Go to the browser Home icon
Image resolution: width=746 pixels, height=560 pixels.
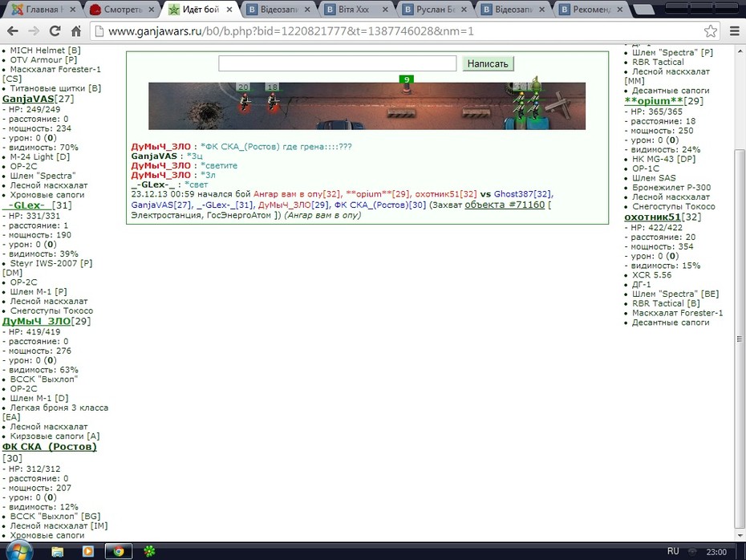pos(76,31)
